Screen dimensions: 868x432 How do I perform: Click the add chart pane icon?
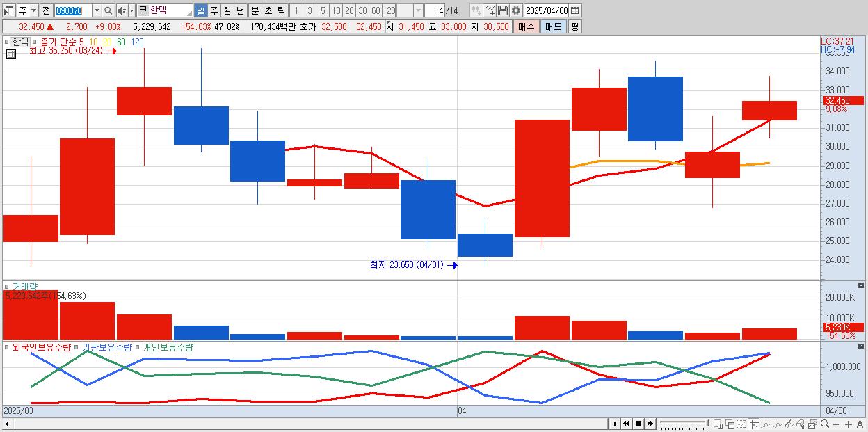[x=718, y=424]
